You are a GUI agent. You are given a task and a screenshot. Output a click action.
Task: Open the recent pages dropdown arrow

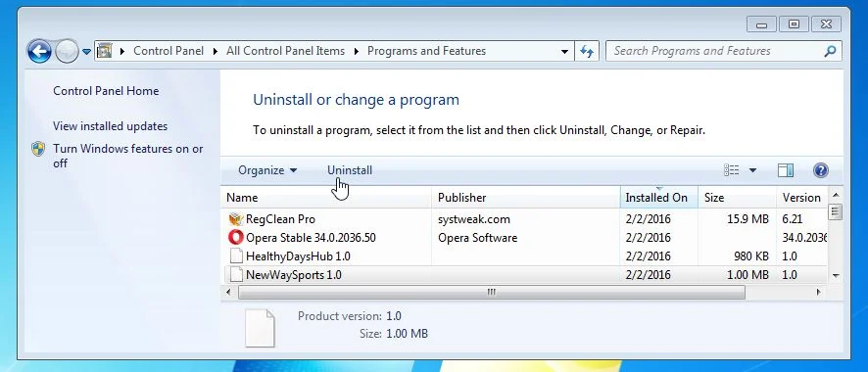pyautogui.click(x=86, y=52)
